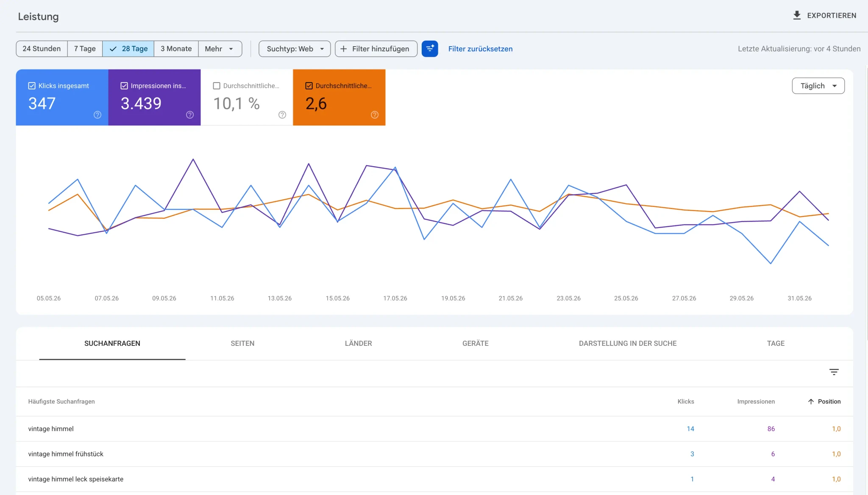Select the 28 Tage range
This screenshot has width=868, height=495.
point(128,49)
